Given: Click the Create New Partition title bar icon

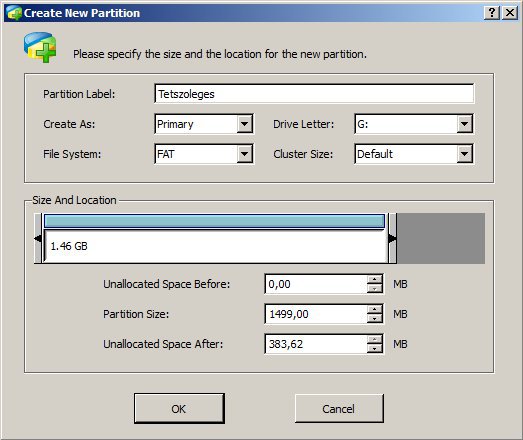Looking at the screenshot, I should (14, 13).
